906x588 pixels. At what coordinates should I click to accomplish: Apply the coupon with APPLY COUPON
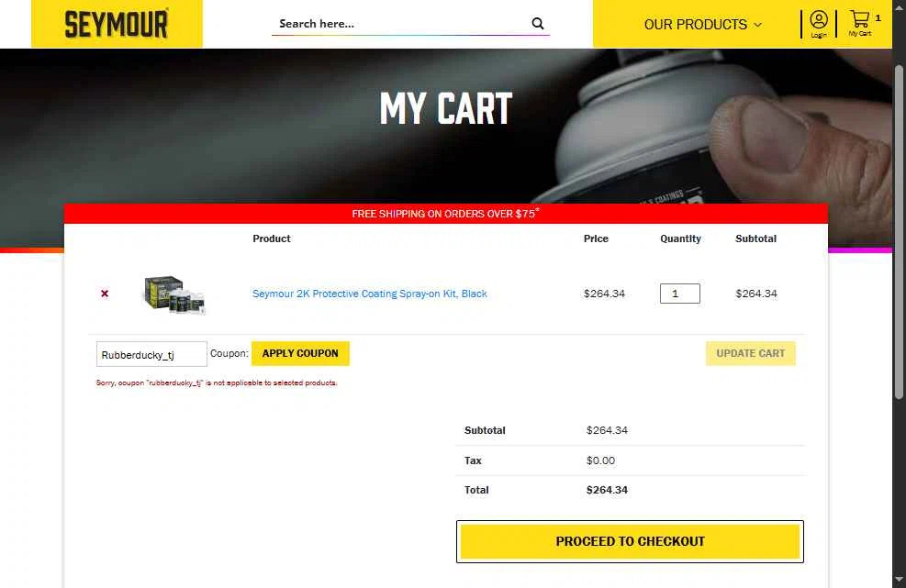click(x=300, y=353)
